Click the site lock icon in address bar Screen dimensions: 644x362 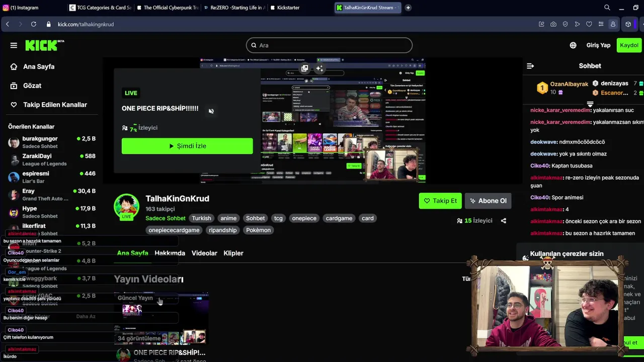tap(49, 24)
